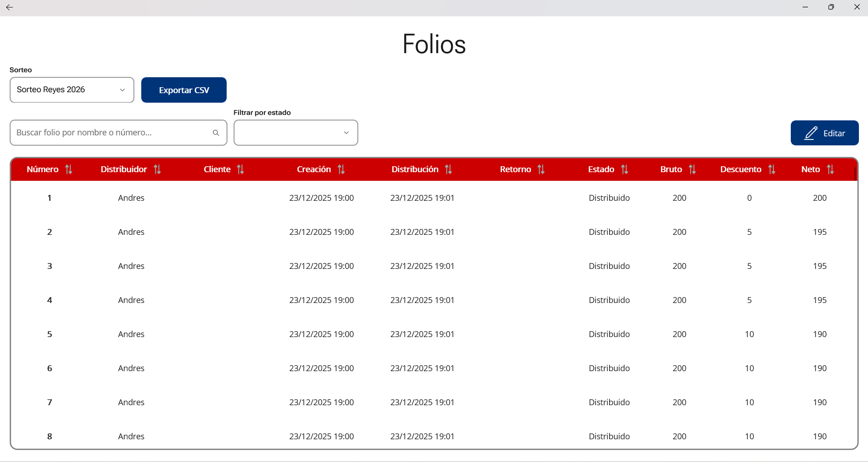Click the Folios page title
Viewport: 868px width, 462px height.
click(434, 44)
